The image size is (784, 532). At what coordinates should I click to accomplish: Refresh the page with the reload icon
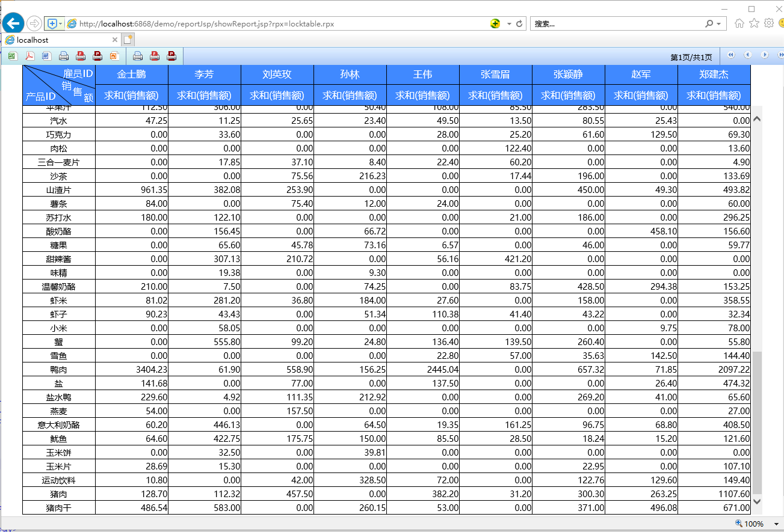(x=520, y=24)
